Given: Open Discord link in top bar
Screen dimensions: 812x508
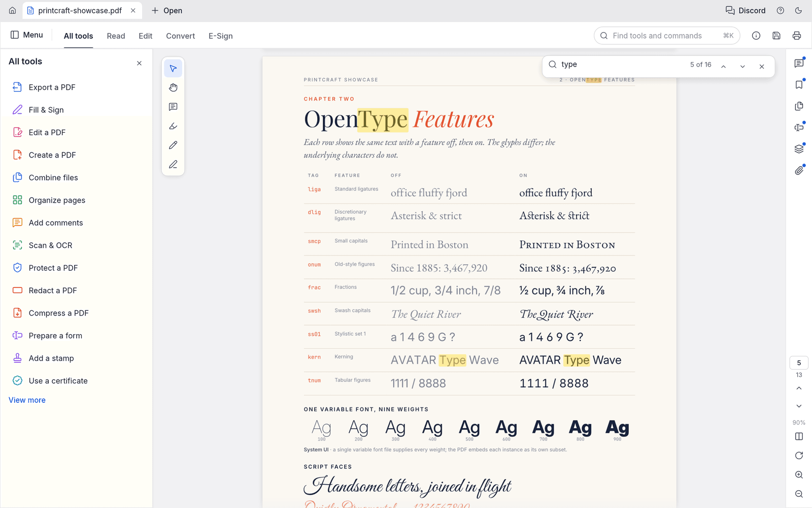Looking at the screenshot, I should point(746,11).
